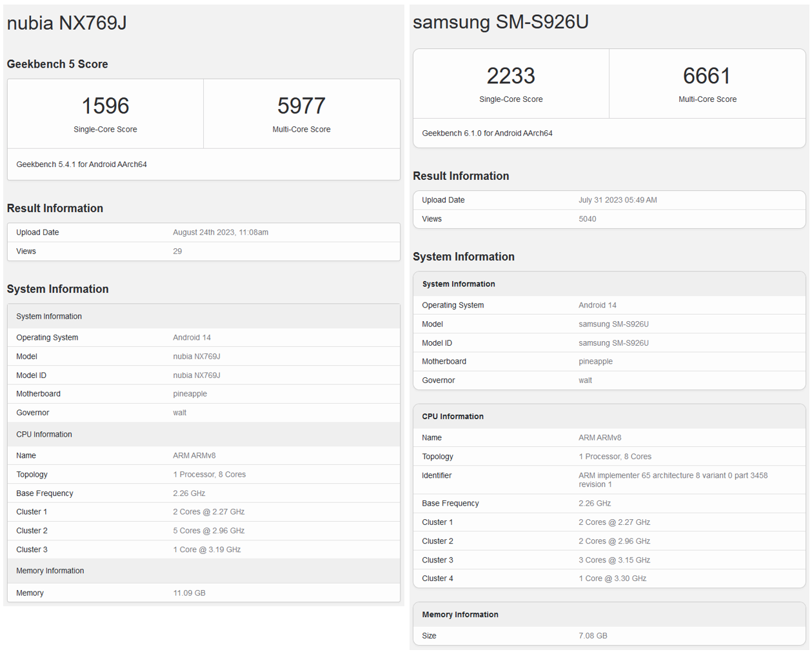Click pineapple motherboard value in samsung result
Screen dimensions: 812x652
point(595,362)
